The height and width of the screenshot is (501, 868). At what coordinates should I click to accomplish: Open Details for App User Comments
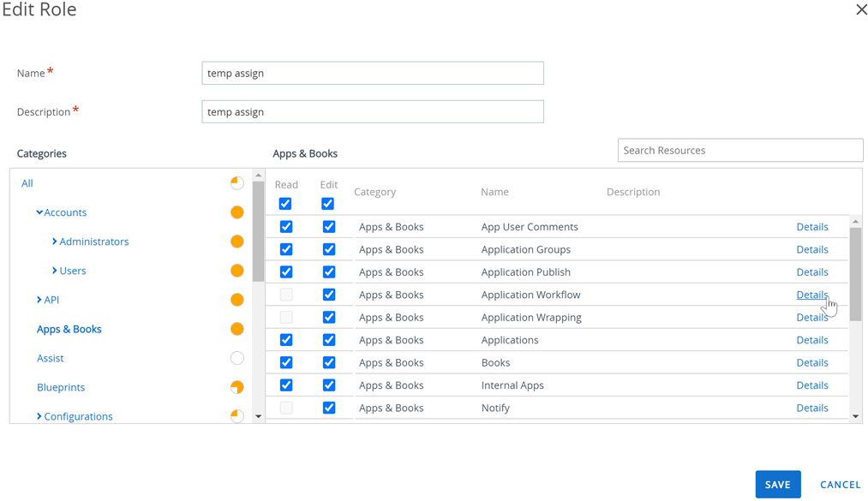(812, 227)
